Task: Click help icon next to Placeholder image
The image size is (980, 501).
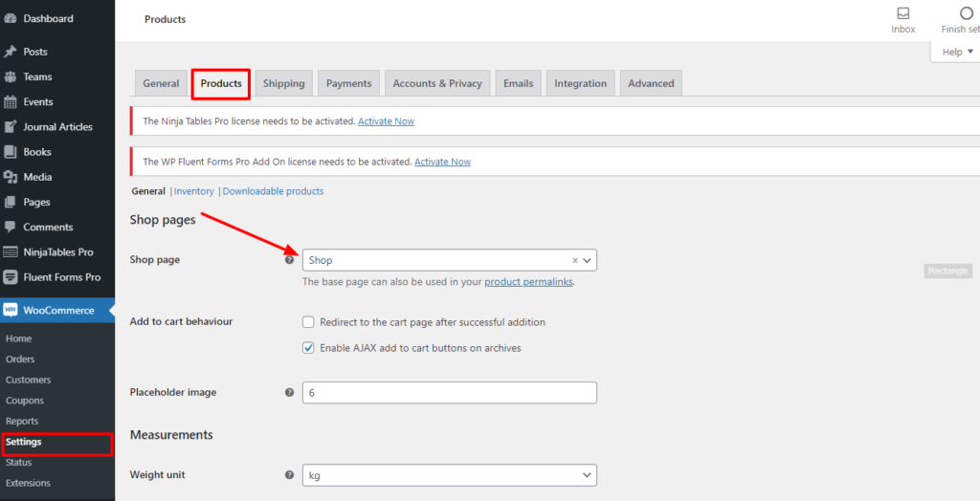Action: (289, 393)
